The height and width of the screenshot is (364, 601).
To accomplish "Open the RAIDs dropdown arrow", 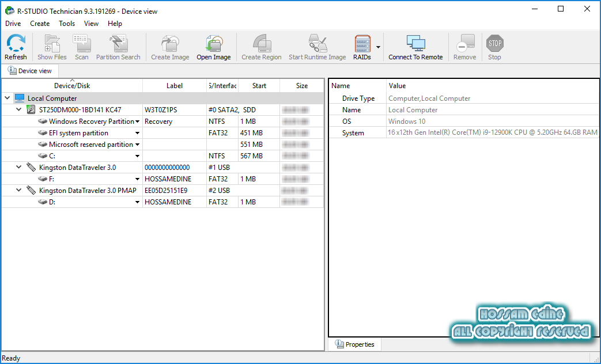I will click(379, 47).
